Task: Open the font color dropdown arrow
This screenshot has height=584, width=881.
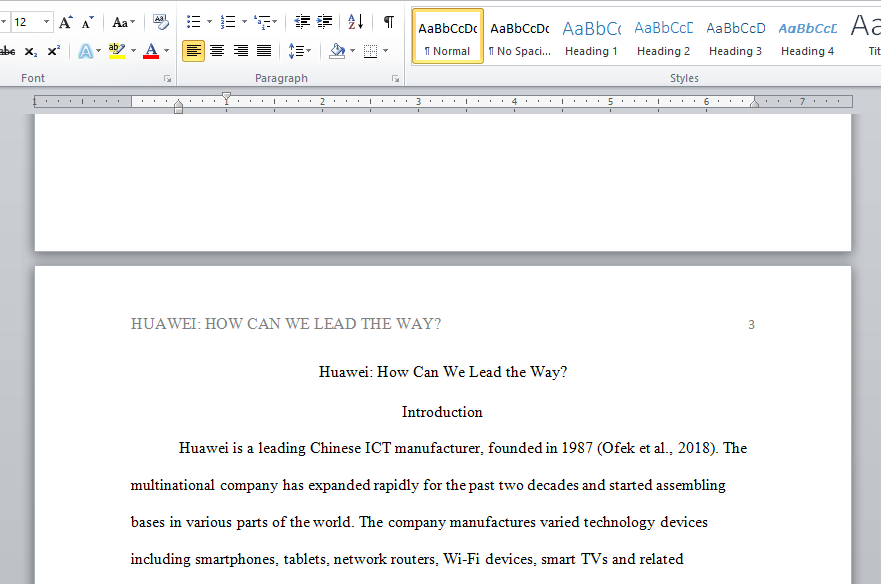Action: [x=166, y=51]
